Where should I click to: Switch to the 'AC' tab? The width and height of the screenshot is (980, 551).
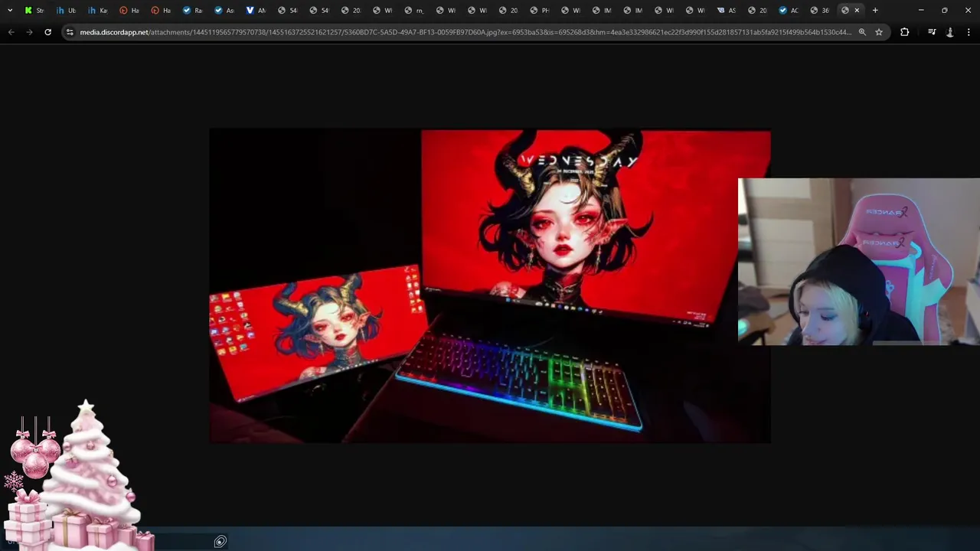(789, 10)
